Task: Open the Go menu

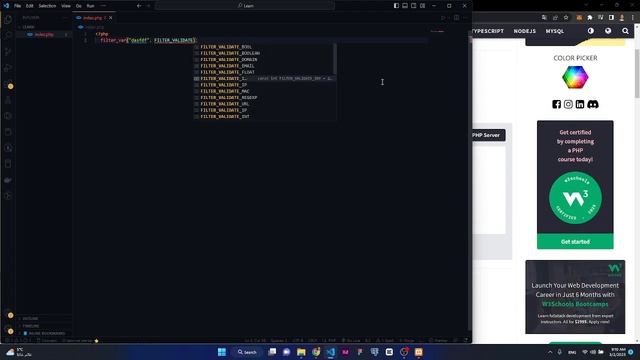Action: (x=78, y=6)
